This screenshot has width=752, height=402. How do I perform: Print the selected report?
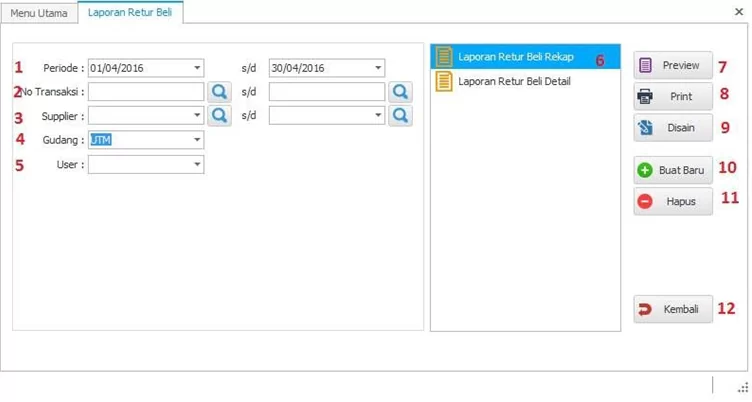(672, 97)
